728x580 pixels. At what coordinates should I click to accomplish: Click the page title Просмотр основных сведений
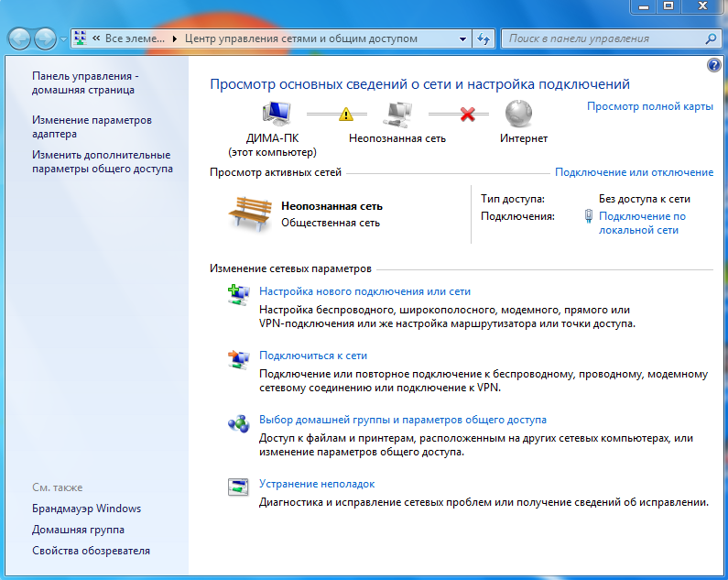point(419,84)
